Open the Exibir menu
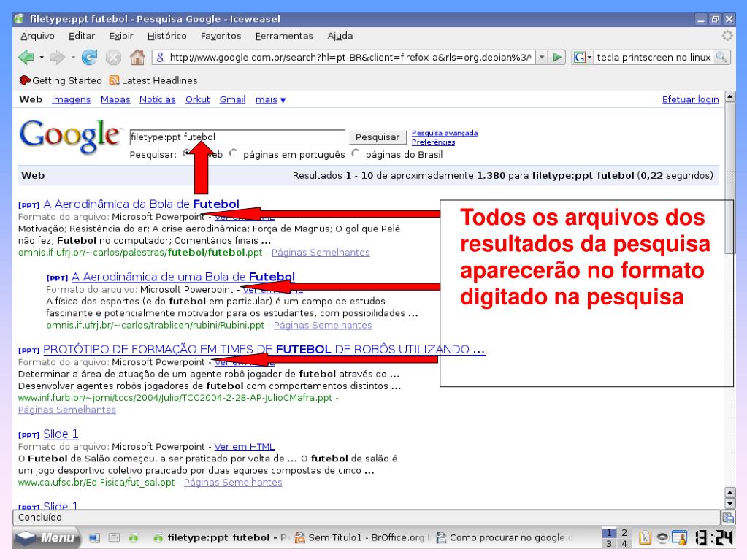 (x=121, y=36)
